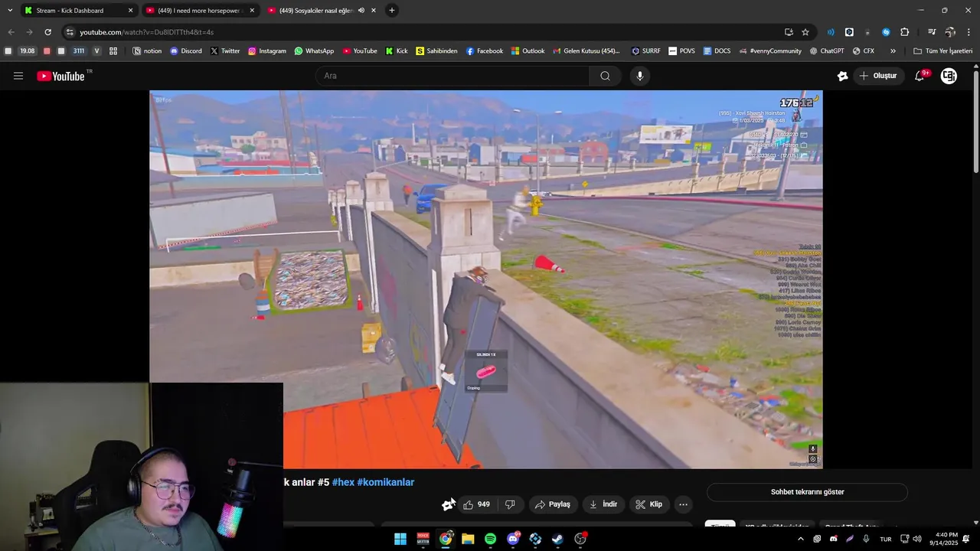Open the Sahibinden bookmark
Viewport: 980px width, 551px height.
click(436, 51)
